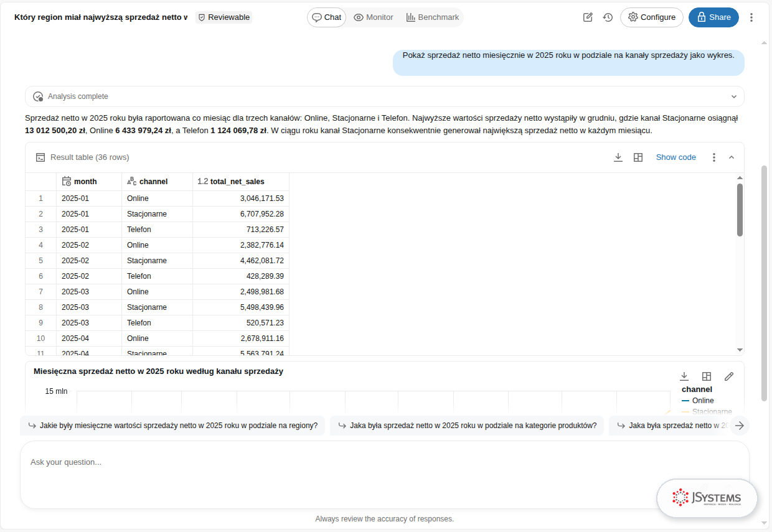Click the blue Share button

[x=713, y=17]
